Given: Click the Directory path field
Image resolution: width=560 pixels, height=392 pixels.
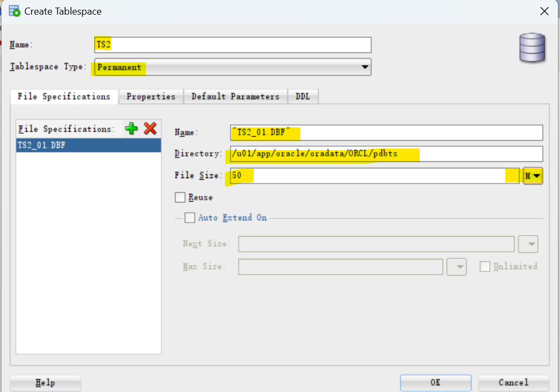Looking at the screenshot, I should pyautogui.click(x=387, y=154).
